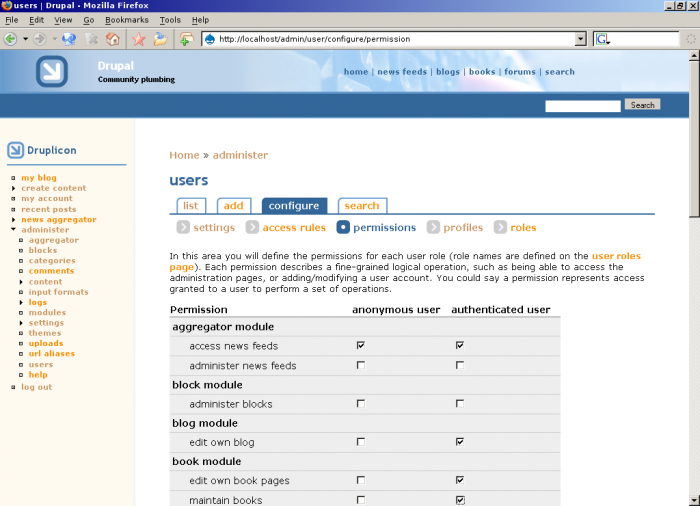Open the Bookmarks menu
This screenshot has width=700, height=506.
127,20
